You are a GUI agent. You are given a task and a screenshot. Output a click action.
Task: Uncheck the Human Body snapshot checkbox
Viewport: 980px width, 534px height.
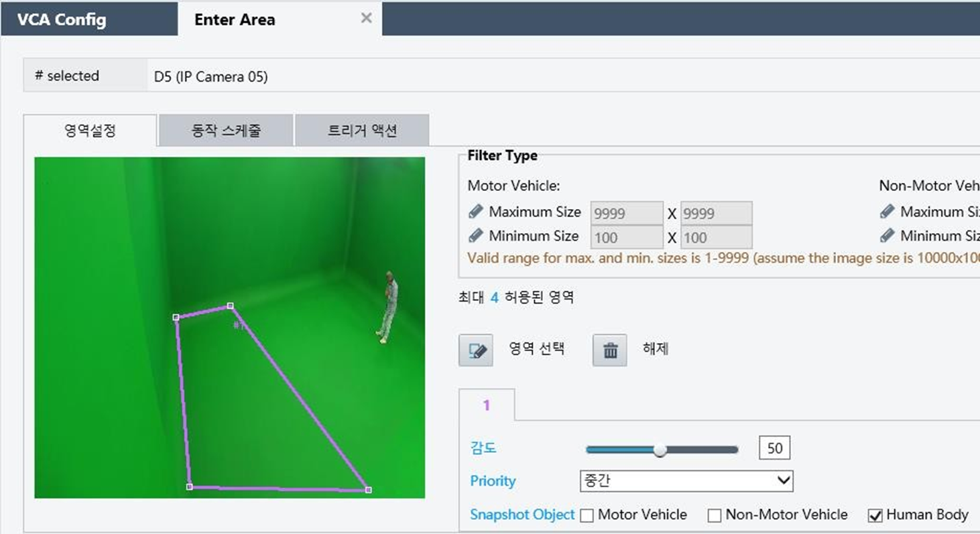tap(875, 515)
